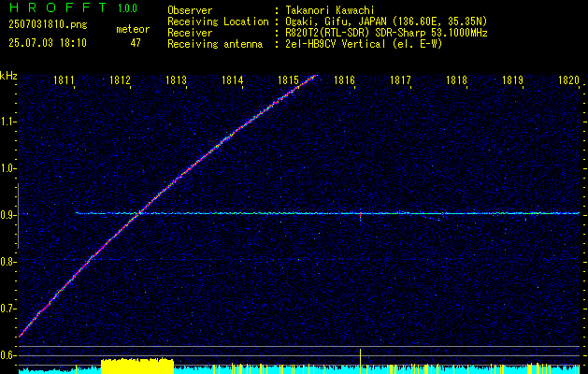Click the 1812 time marker

point(120,80)
